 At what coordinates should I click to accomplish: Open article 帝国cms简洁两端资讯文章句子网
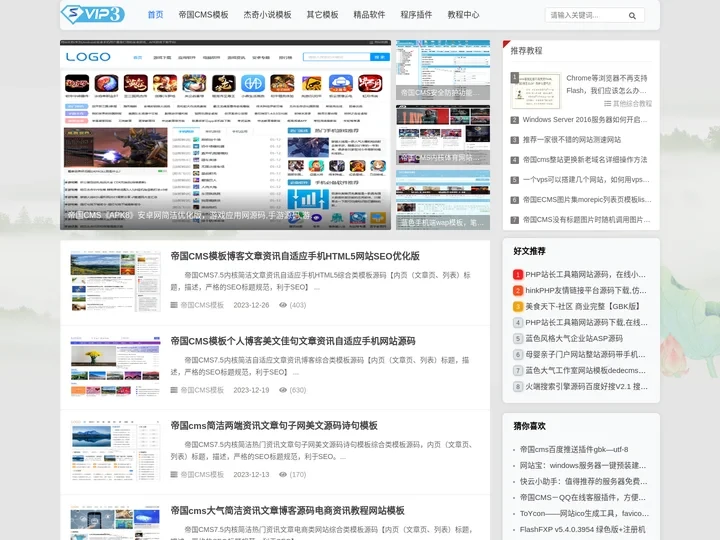pyautogui.click(x=274, y=426)
